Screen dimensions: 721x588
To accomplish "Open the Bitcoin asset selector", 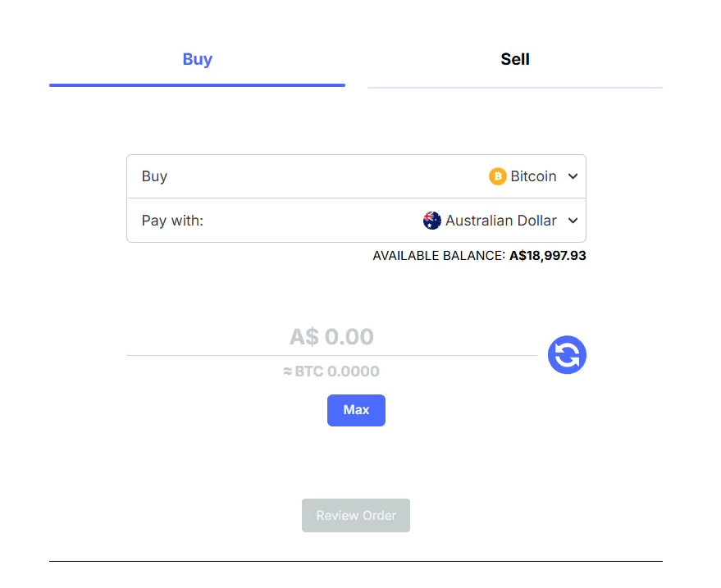I will tap(533, 175).
